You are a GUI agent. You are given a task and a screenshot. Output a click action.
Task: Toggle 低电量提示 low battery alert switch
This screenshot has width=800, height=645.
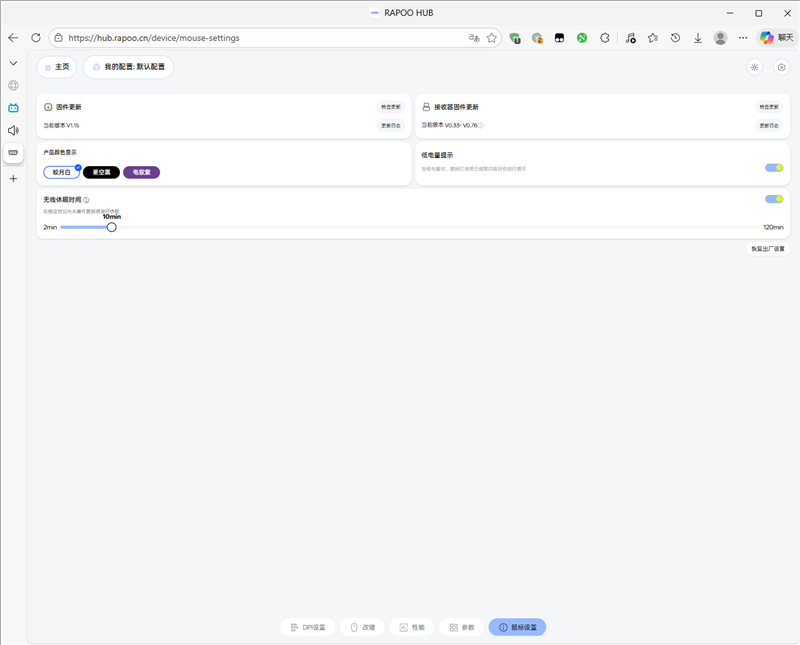(774, 168)
